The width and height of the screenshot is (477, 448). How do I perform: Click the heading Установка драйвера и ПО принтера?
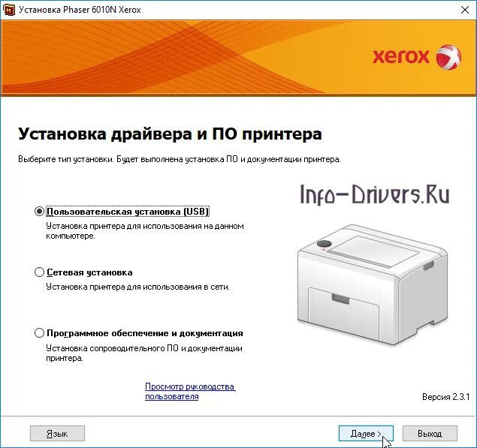170,134
